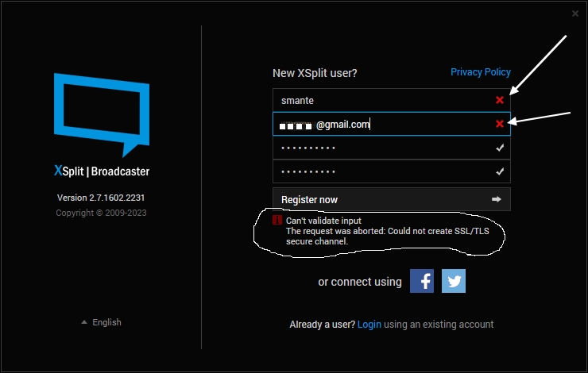This screenshot has height=373, width=588.
Task: Open the English language selector
Action: [101, 322]
